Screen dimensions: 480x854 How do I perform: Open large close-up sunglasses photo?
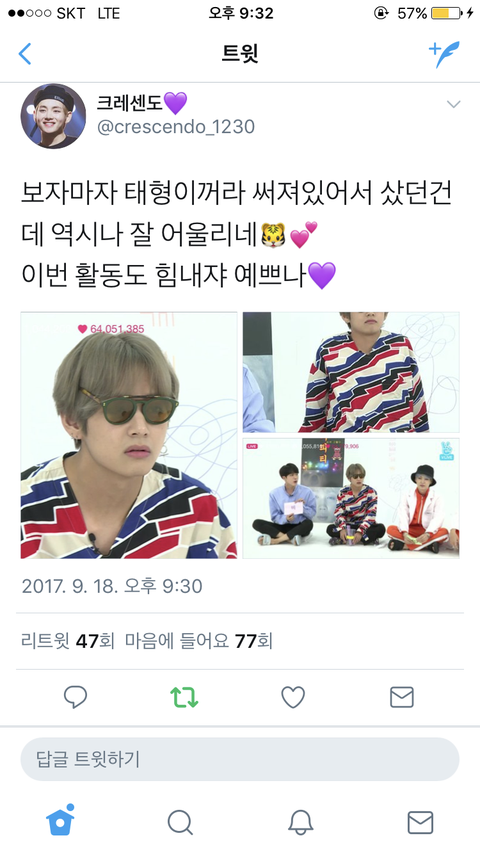click(x=129, y=435)
